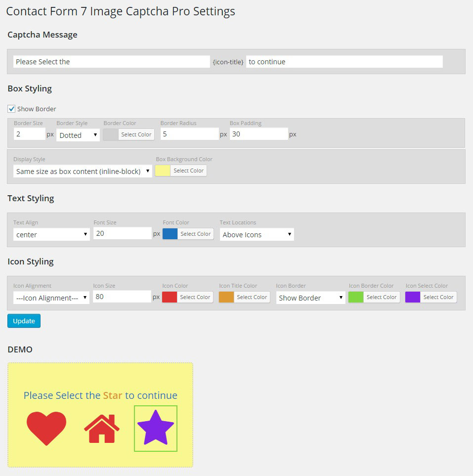Click the blue Font Color swatch
This screenshot has height=476, width=473.
pos(170,234)
